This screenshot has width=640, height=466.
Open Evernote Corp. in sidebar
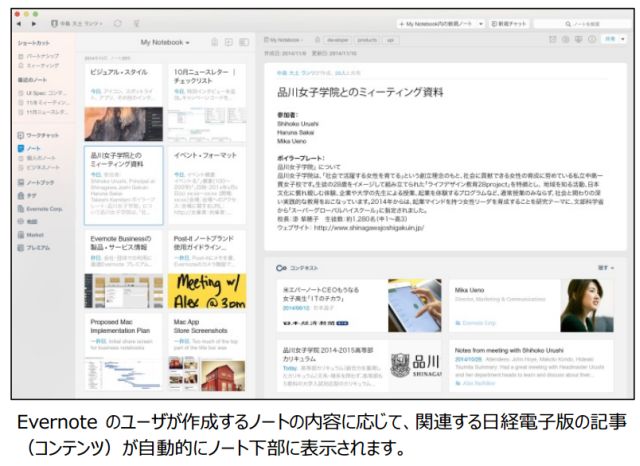pyautogui.click(x=40, y=209)
